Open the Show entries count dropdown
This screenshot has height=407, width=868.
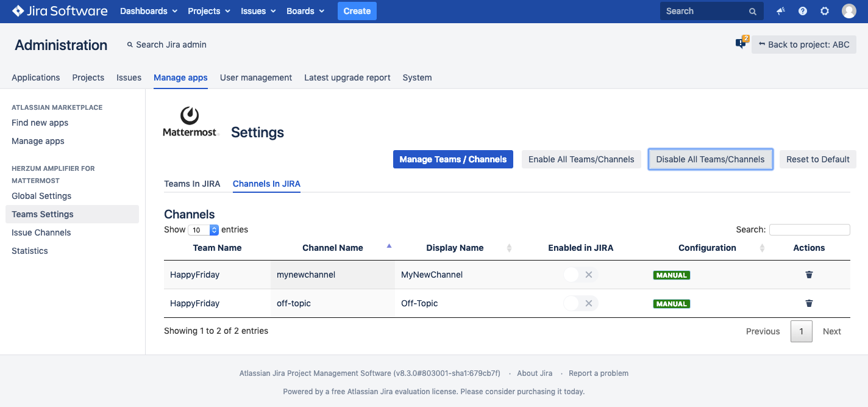204,230
